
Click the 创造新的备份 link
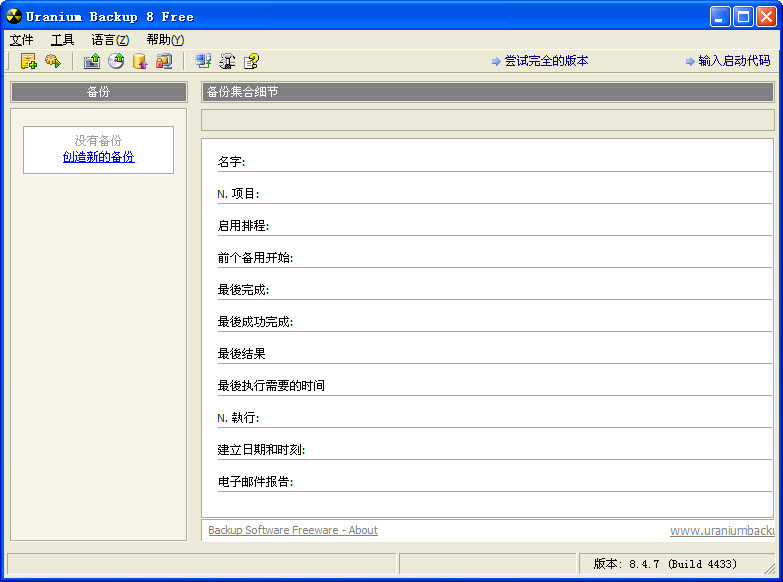(x=98, y=157)
